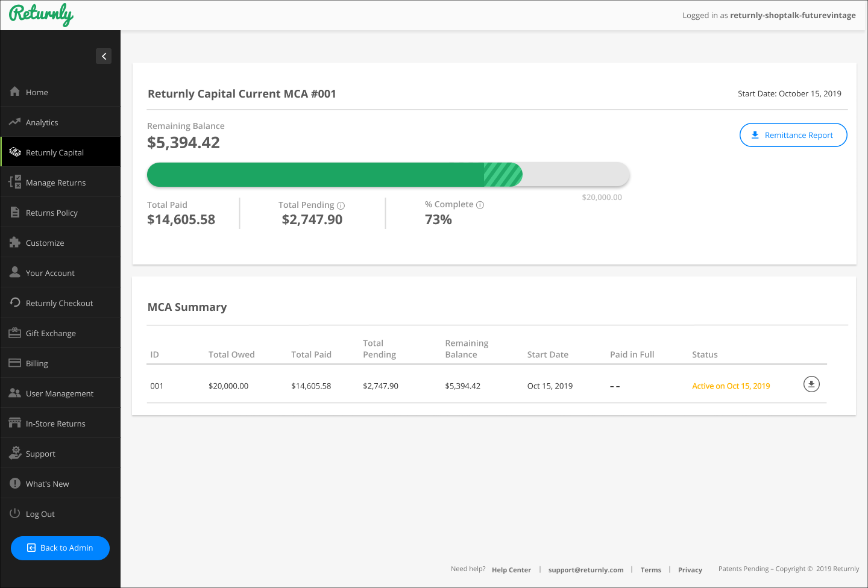Click the MCA Summary heading
Viewport: 868px width, 588px height.
tap(187, 307)
